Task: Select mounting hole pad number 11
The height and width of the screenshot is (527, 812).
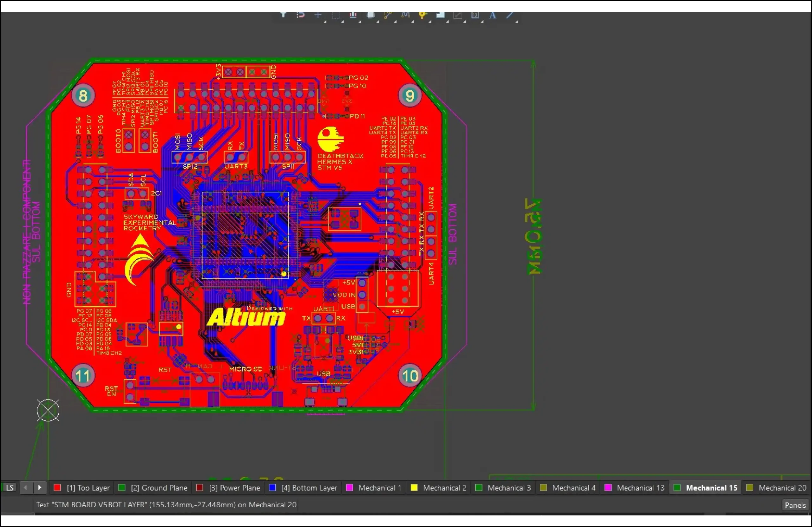Action: pos(83,376)
